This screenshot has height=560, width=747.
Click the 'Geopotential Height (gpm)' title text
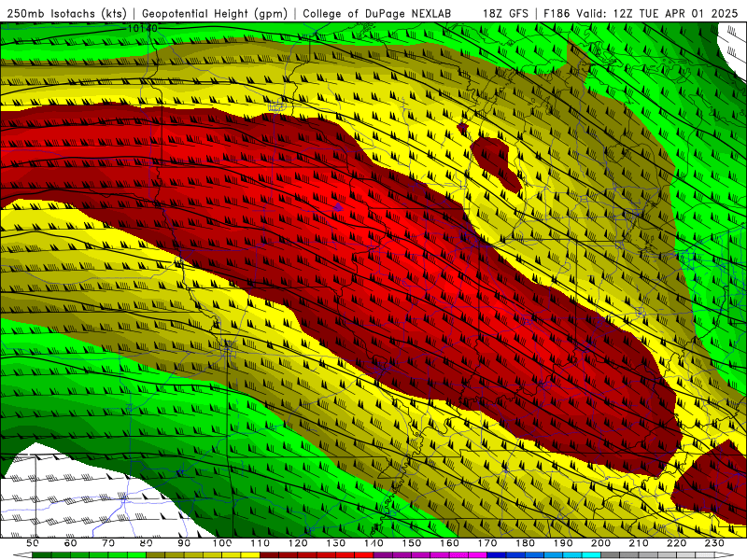[215, 13]
